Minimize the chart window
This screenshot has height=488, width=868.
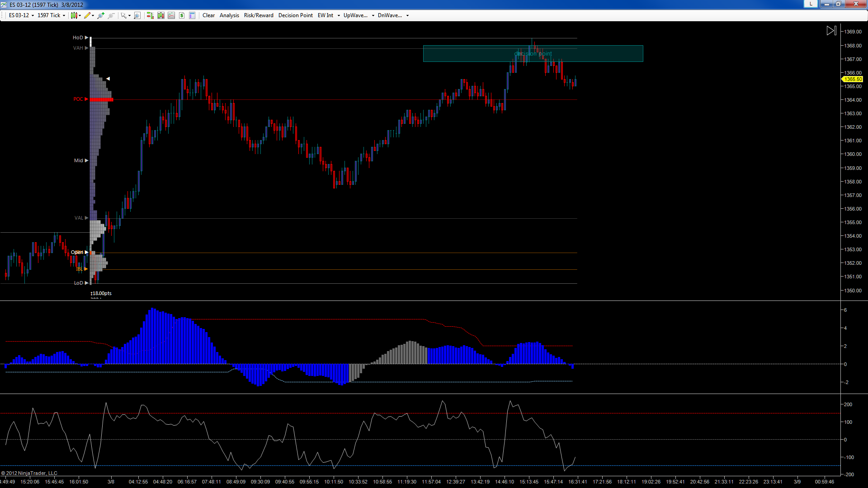826,4
